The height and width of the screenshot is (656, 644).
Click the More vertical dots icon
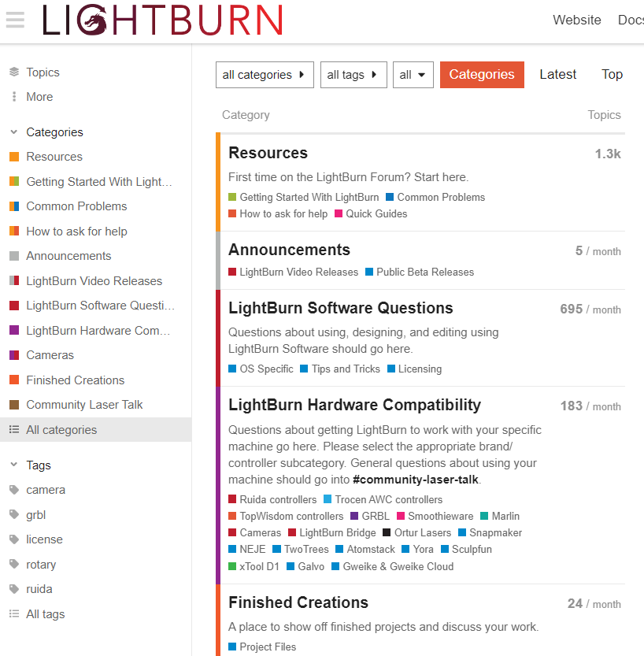14,97
